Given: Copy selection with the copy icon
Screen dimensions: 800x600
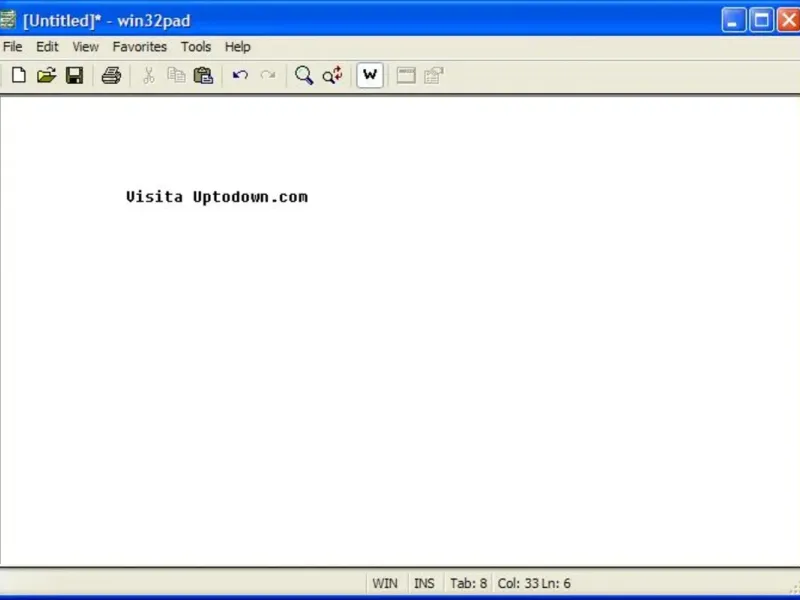Looking at the screenshot, I should click(176, 76).
